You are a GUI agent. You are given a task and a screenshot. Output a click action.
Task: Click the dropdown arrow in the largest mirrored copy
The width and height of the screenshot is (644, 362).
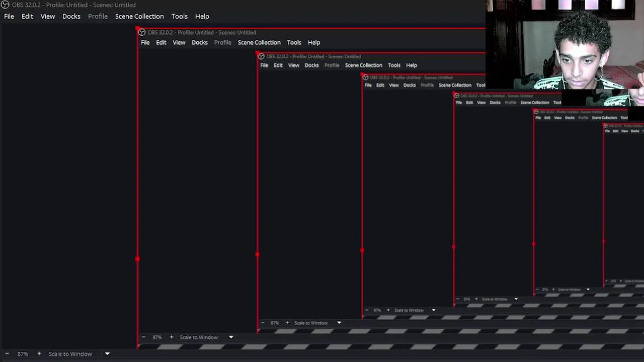coord(231,337)
